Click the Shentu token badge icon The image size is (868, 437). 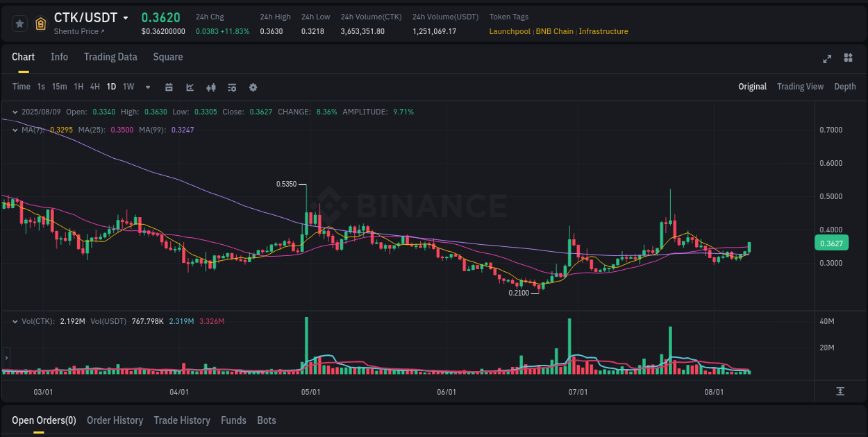[40, 24]
